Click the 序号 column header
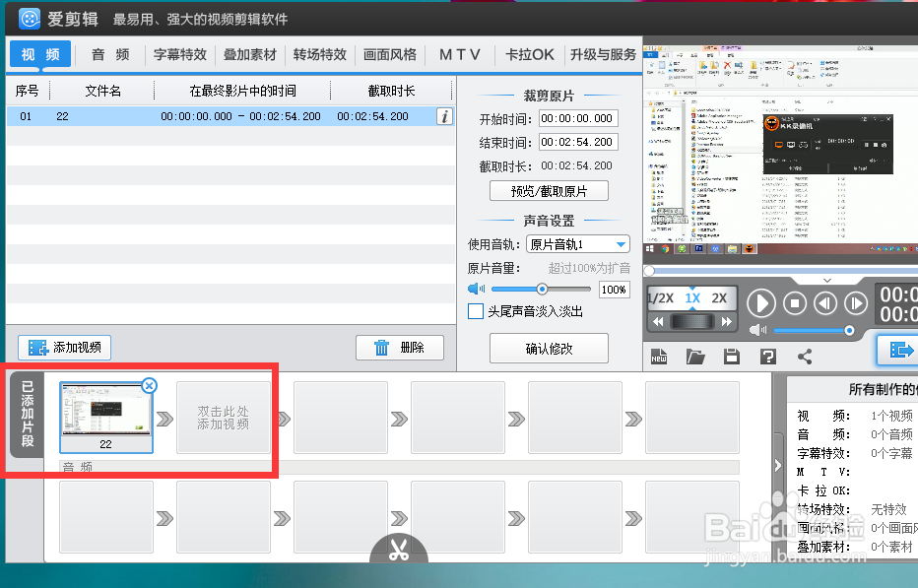 (x=27, y=91)
